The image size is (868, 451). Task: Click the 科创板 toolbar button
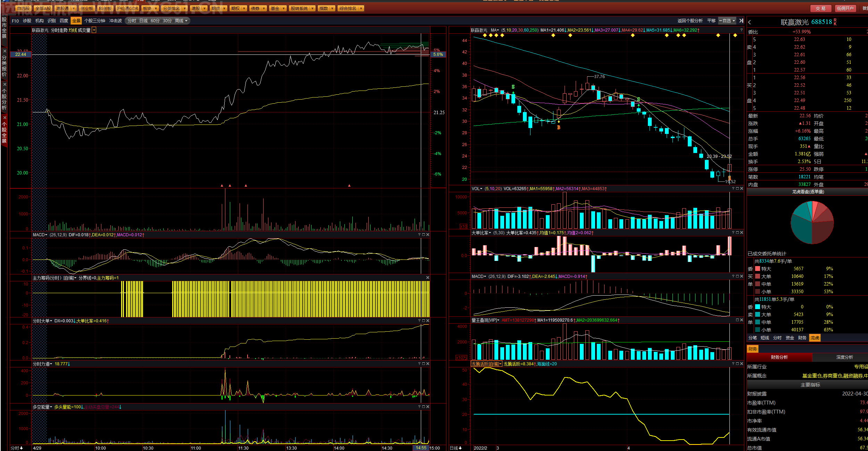pyautogui.click(x=105, y=8)
